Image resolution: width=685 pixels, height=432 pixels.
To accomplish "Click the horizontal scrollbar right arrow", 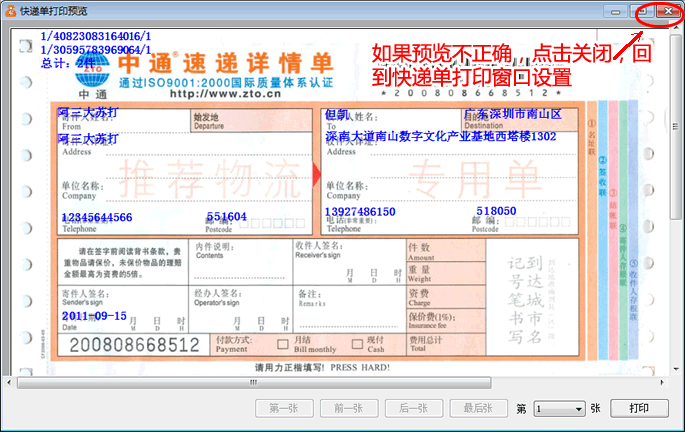I will [x=662, y=383].
